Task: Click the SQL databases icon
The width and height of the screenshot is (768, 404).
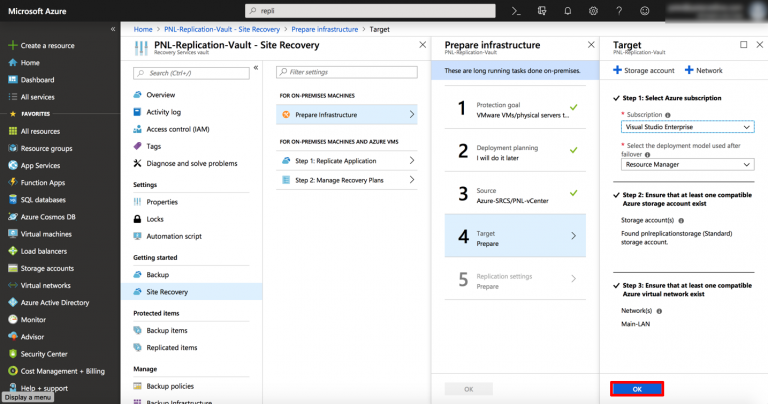Action: pos(13,200)
